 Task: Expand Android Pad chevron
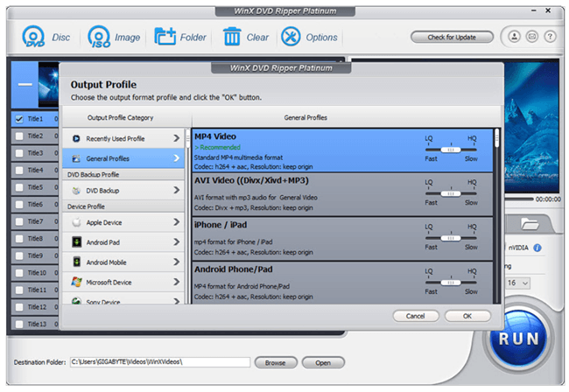pyautogui.click(x=176, y=241)
